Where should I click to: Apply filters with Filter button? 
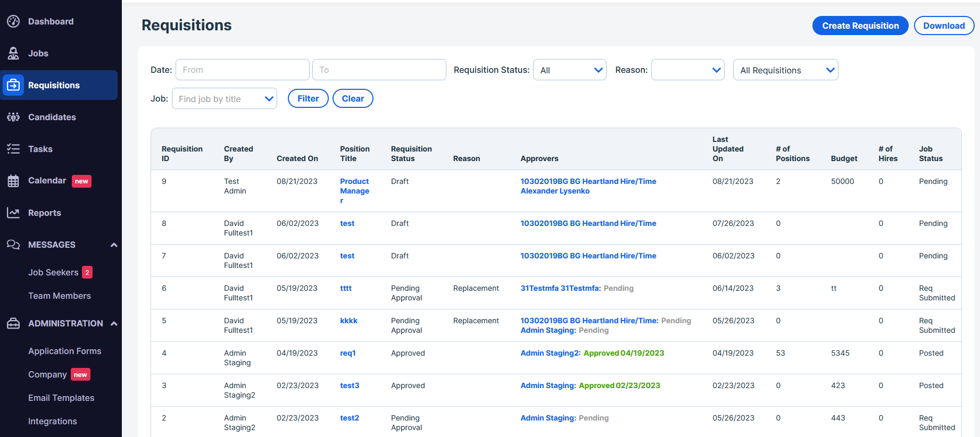tap(308, 98)
